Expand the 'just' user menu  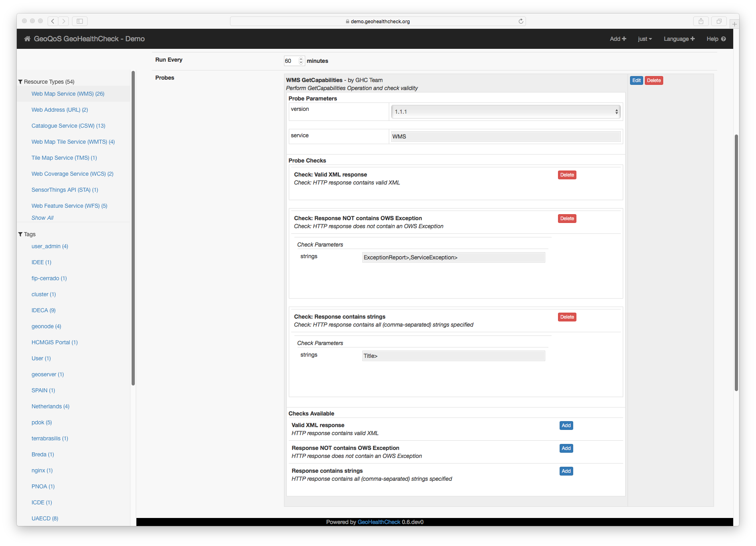644,39
